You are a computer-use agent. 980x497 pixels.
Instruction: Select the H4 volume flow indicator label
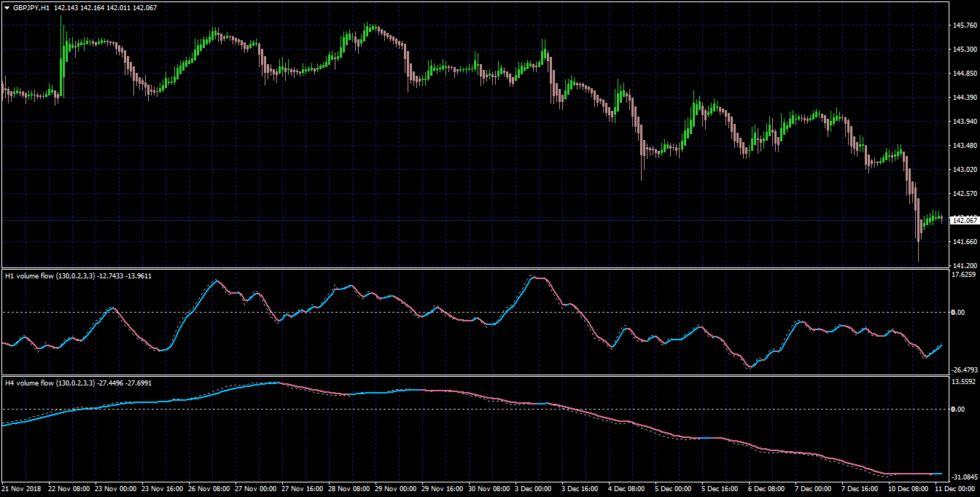coord(28,383)
